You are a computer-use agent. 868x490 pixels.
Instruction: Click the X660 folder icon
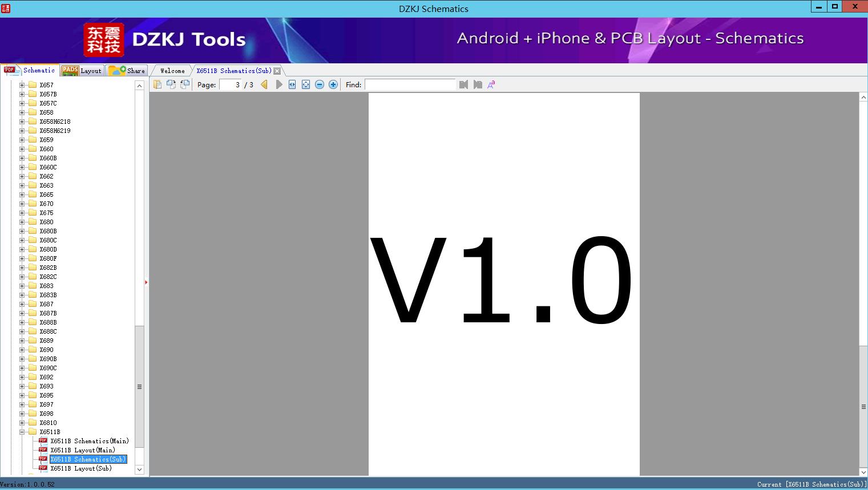click(33, 149)
